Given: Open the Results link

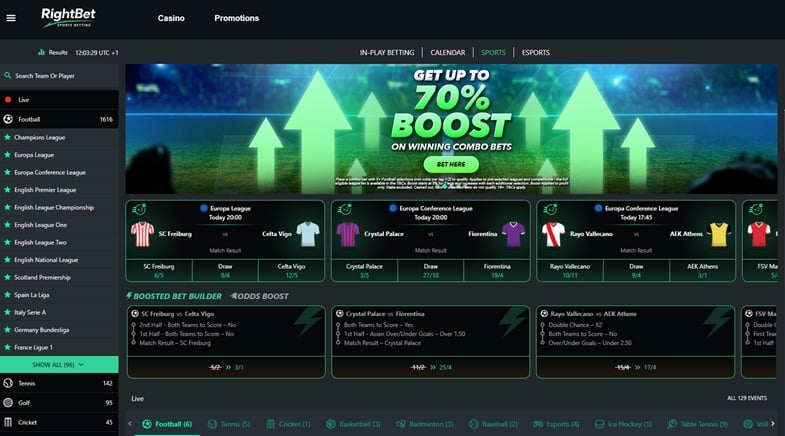Looking at the screenshot, I should point(58,52).
